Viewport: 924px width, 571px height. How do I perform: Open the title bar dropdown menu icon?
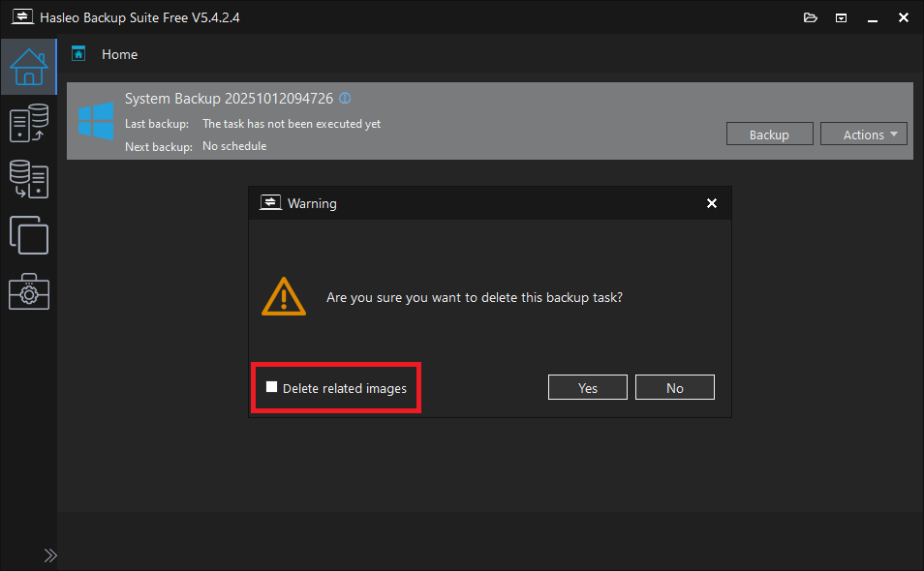[841, 17]
